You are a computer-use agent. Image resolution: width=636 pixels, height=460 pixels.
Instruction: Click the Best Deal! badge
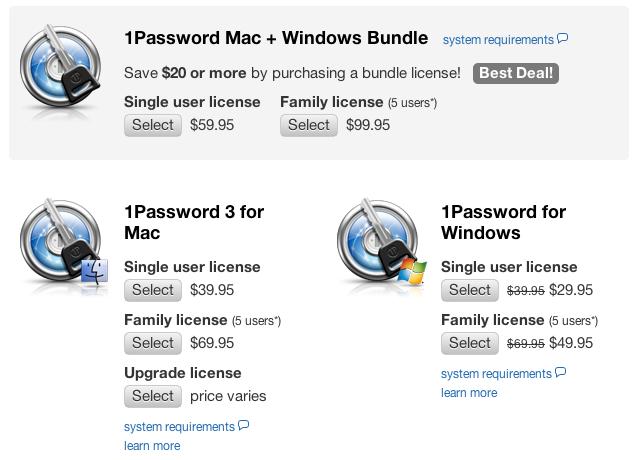516,73
